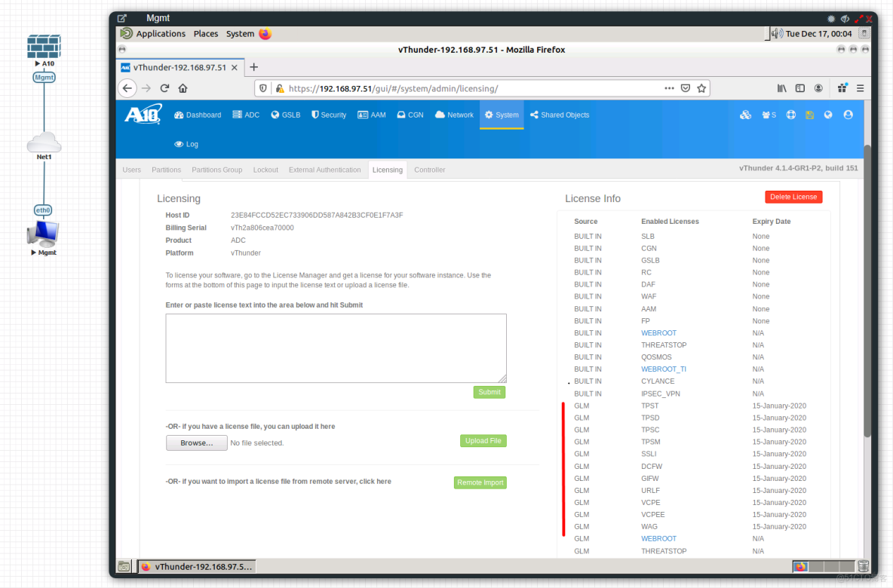This screenshot has height=588, width=893.
Task: Close the vThunder-192.168.97.51 tab
Action: tap(234, 67)
